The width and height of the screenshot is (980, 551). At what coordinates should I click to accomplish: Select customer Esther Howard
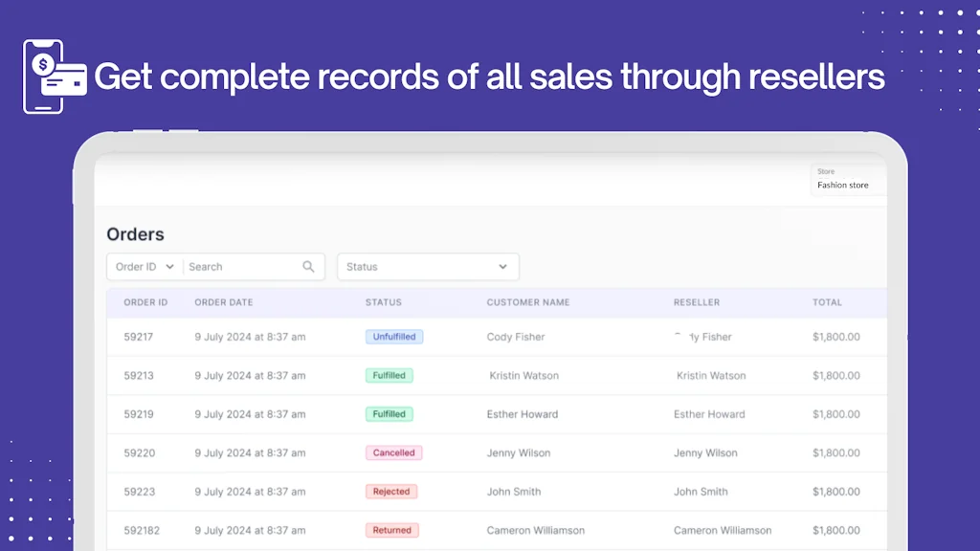click(522, 414)
